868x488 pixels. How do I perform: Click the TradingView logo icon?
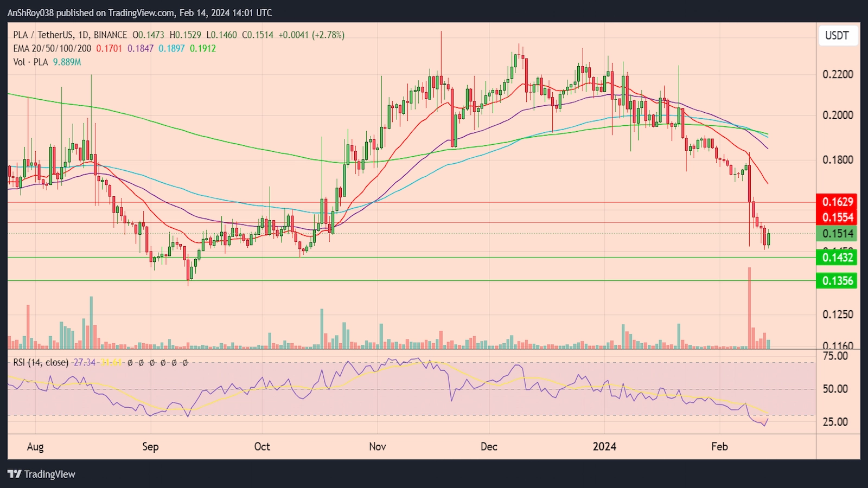tap(15, 474)
